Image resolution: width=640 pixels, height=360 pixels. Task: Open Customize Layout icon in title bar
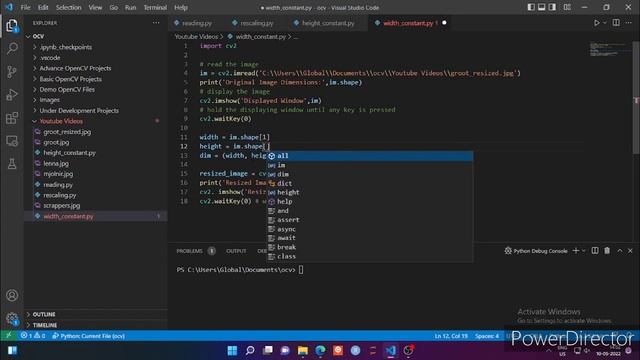[x=567, y=7]
